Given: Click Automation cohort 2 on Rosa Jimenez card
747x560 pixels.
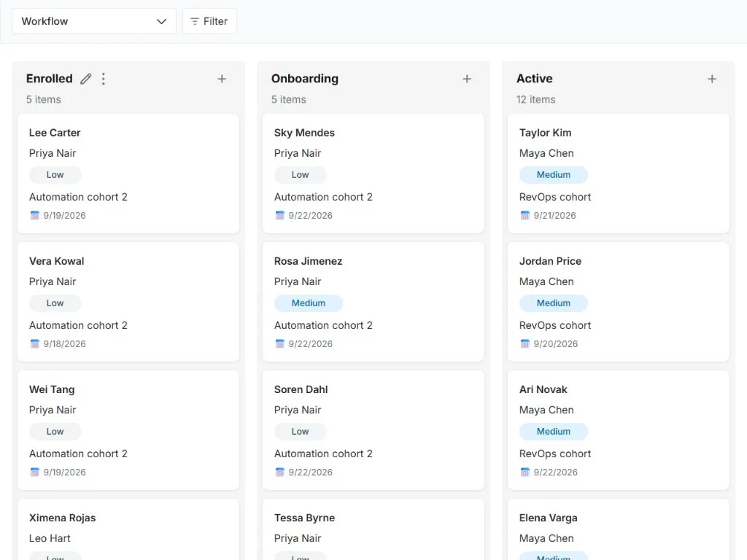Looking at the screenshot, I should pyautogui.click(x=323, y=325).
